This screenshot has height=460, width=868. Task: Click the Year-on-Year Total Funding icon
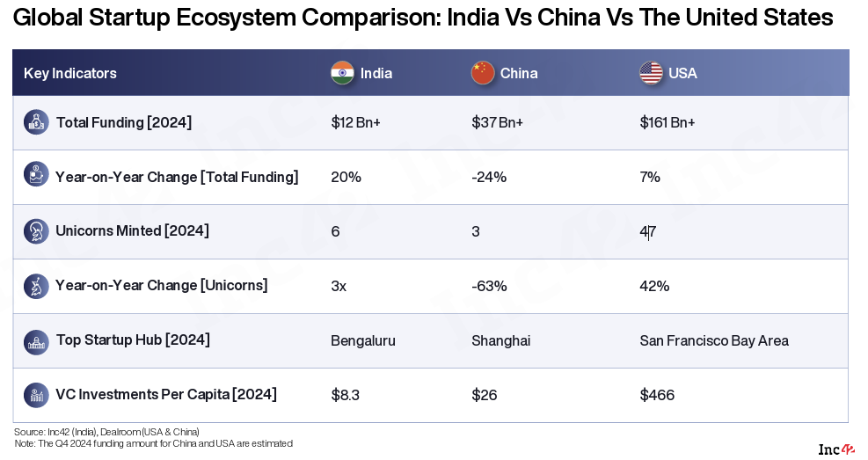[x=36, y=174]
